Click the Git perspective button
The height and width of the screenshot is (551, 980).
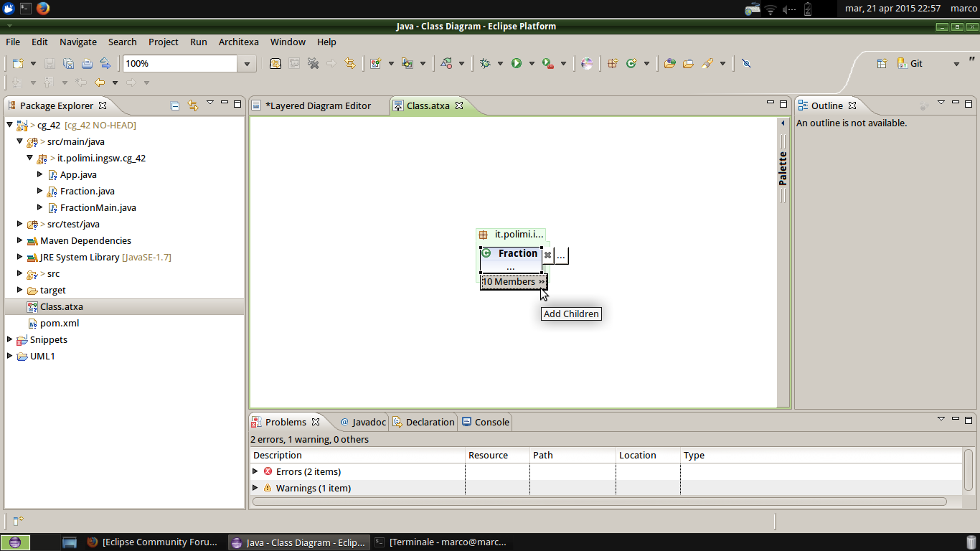click(910, 63)
